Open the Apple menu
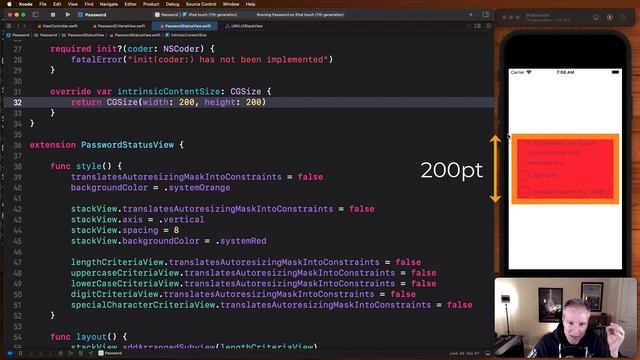 pos(9,4)
